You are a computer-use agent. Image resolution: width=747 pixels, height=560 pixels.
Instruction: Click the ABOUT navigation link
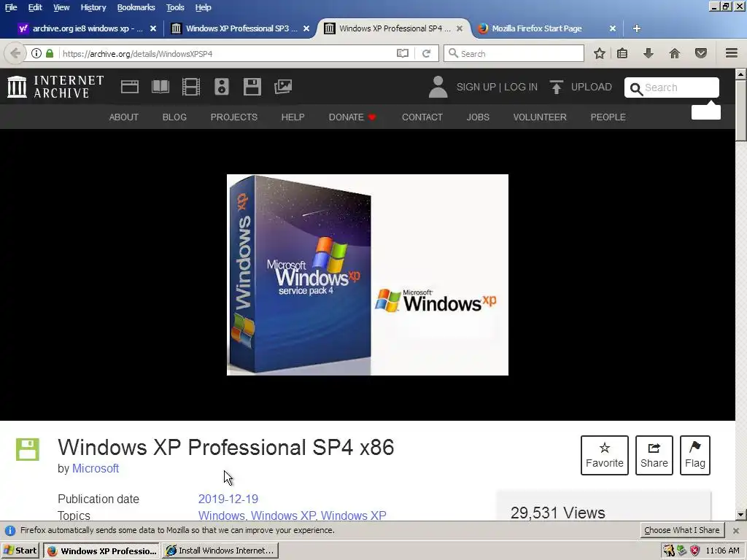[x=124, y=117]
